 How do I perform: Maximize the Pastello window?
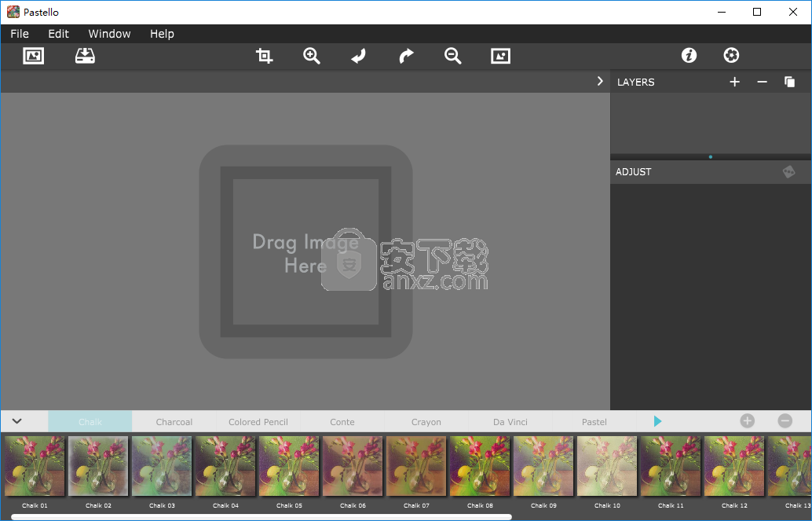click(x=757, y=12)
